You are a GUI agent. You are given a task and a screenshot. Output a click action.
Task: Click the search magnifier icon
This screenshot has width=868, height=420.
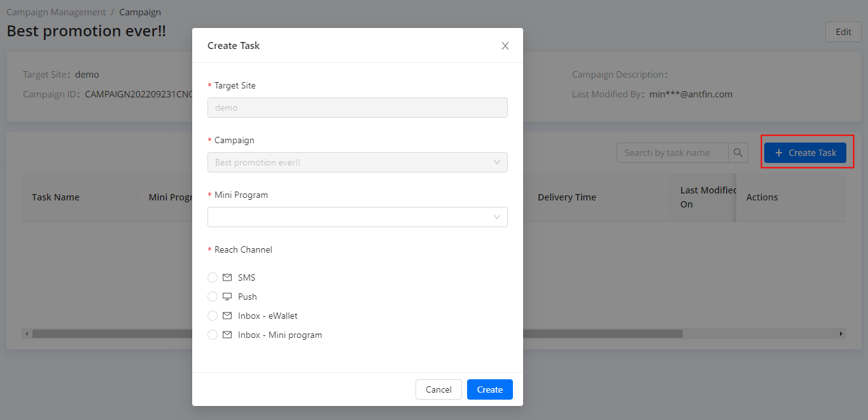pos(738,153)
